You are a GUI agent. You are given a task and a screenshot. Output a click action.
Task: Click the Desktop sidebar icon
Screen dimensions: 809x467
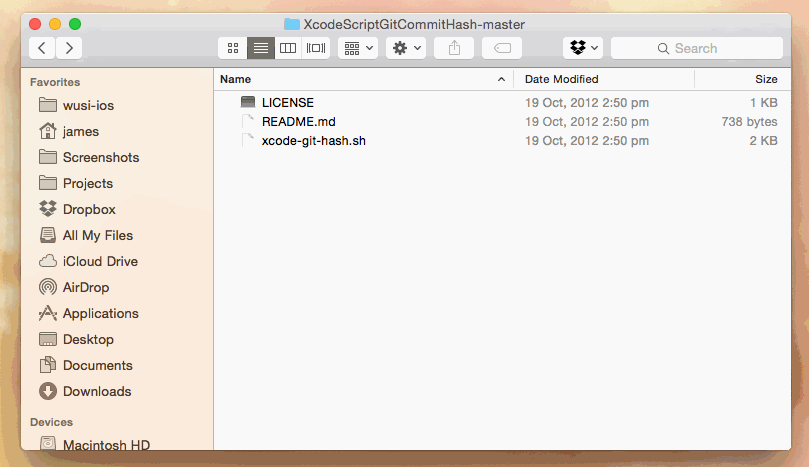(48, 339)
